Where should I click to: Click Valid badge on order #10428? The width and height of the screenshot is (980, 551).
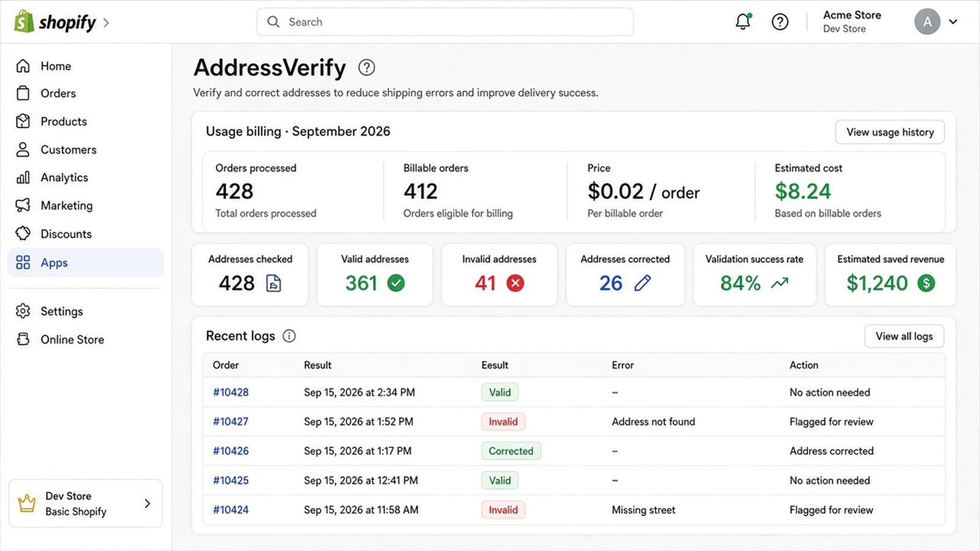tap(500, 392)
